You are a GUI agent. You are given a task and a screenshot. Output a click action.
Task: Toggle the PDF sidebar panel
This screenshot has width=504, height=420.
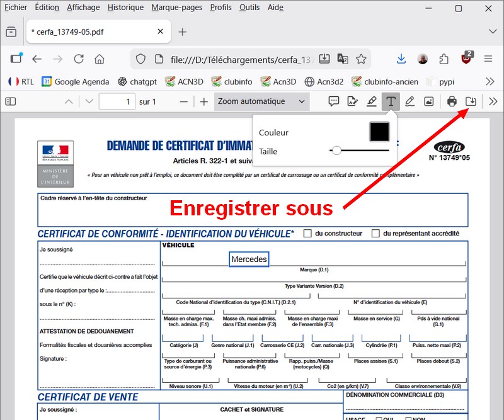(x=11, y=101)
